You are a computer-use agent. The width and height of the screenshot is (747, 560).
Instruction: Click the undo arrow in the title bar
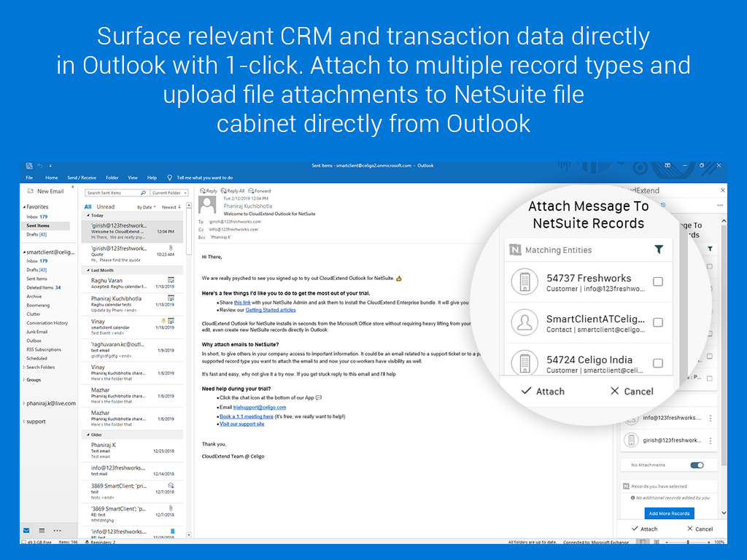(40, 166)
